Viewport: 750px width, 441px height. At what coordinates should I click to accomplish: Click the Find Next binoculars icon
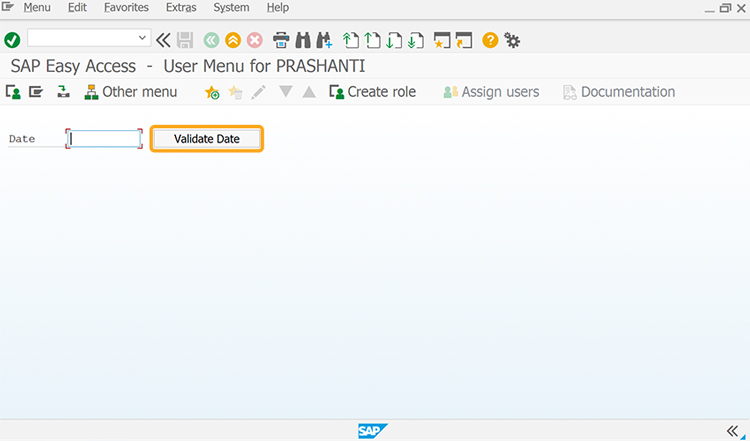(324, 40)
